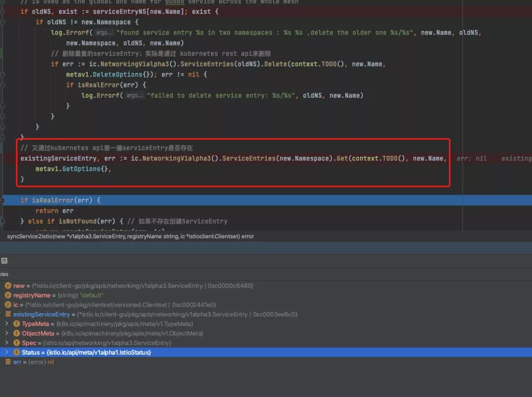
Task: Click the parameter icon next to registryName
Action: 8,295
